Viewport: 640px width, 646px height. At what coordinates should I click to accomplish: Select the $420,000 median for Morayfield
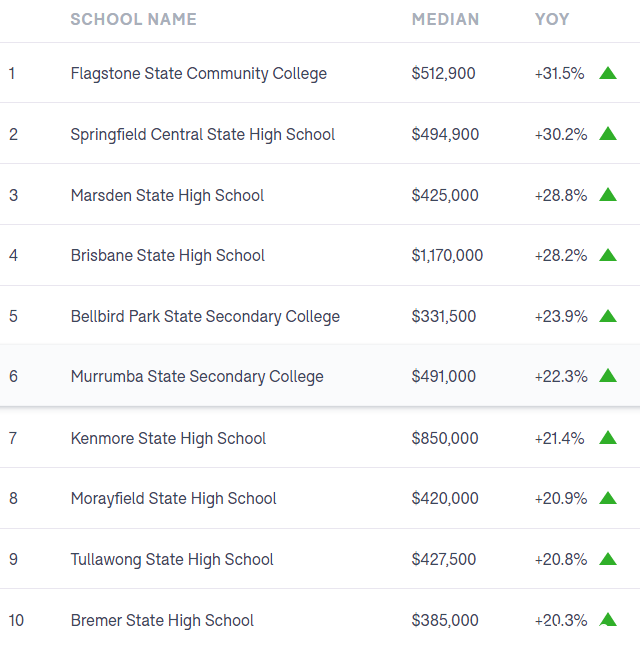(x=445, y=499)
